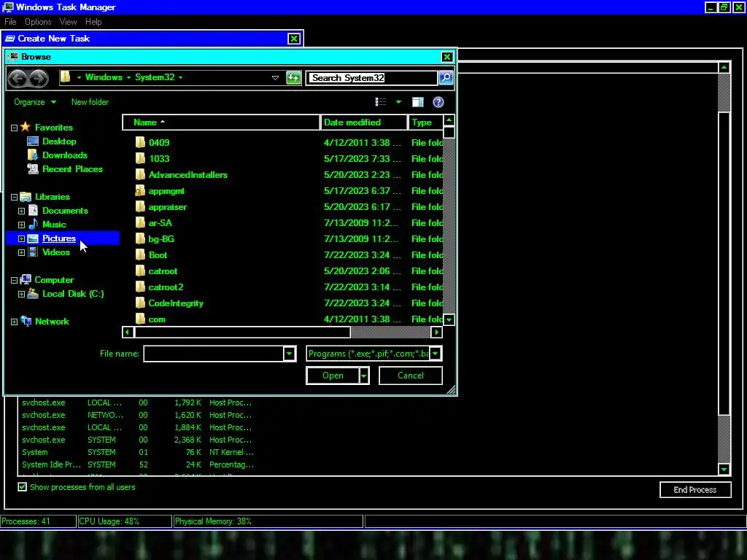
Task: Expand the Videos library node
Action: pos(21,253)
